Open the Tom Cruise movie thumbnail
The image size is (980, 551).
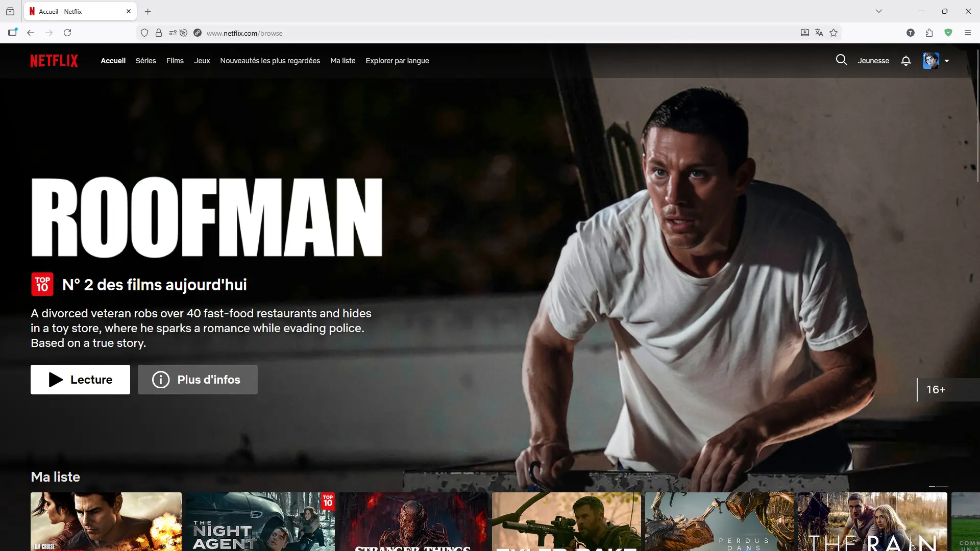[x=106, y=521]
